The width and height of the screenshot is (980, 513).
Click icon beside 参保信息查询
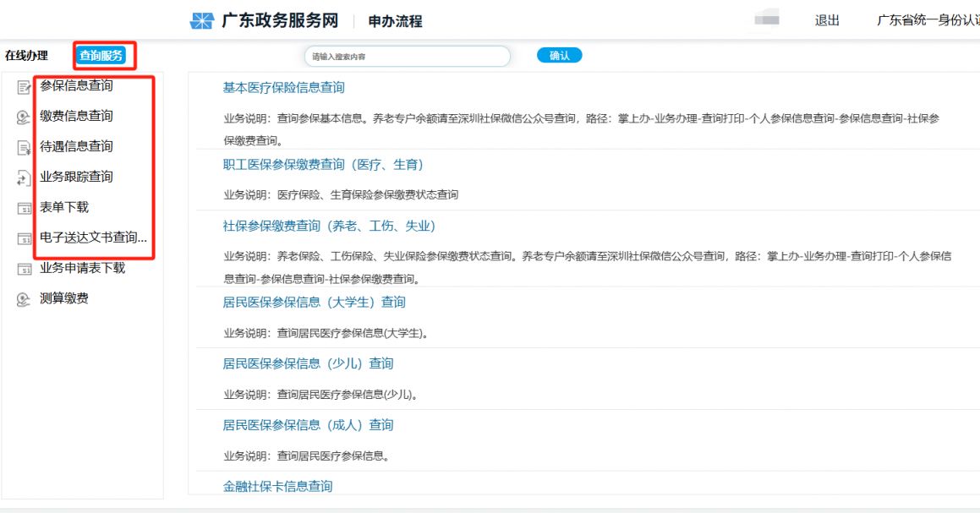point(24,87)
